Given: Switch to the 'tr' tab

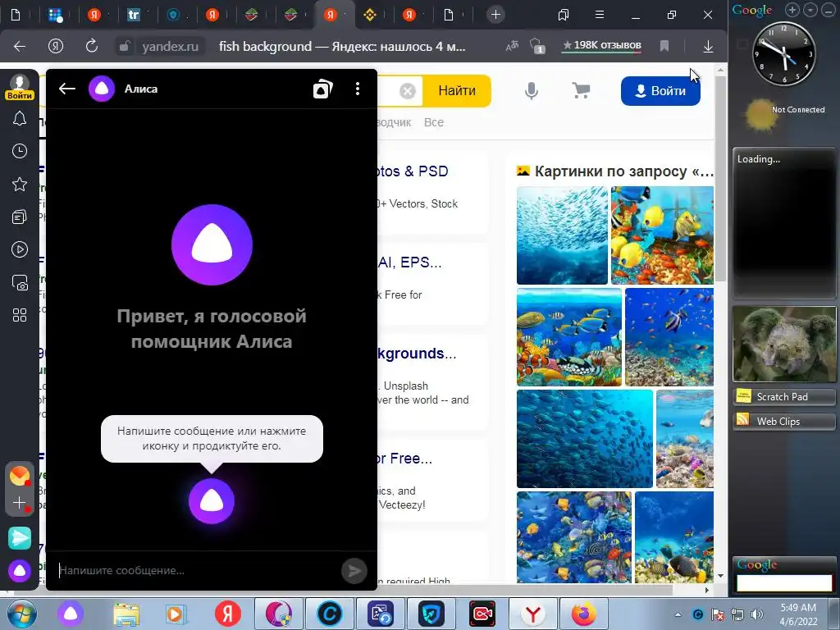Looking at the screenshot, I should (x=134, y=15).
